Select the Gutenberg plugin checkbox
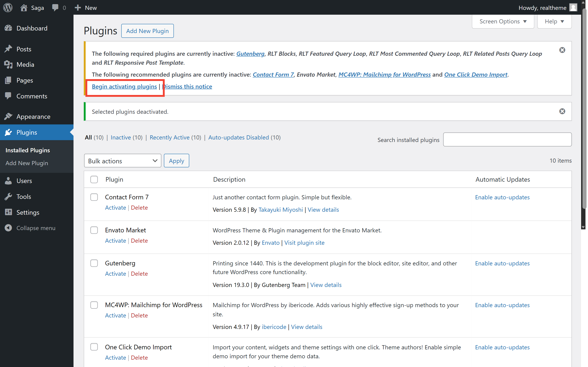 tap(94, 263)
